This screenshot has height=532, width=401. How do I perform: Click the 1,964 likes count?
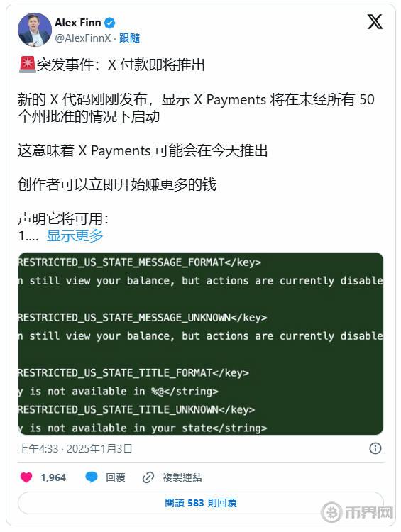click(x=53, y=477)
